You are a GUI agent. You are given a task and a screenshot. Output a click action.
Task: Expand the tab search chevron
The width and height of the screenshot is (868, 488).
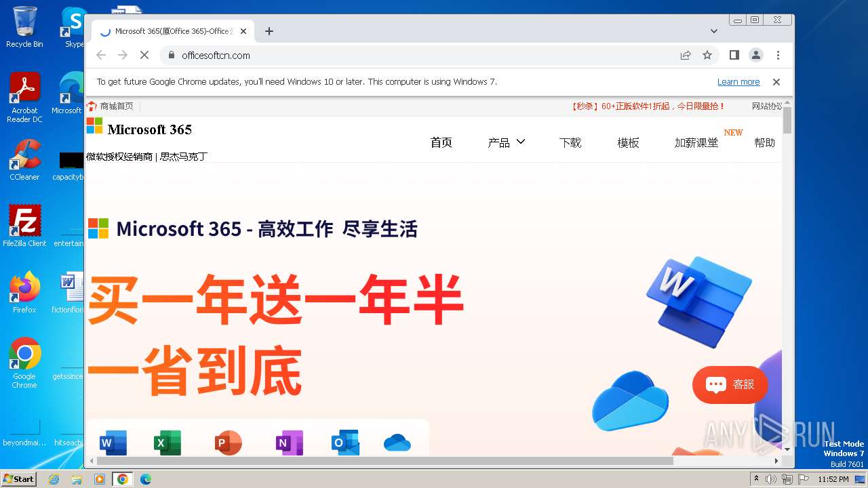[x=714, y=31]
